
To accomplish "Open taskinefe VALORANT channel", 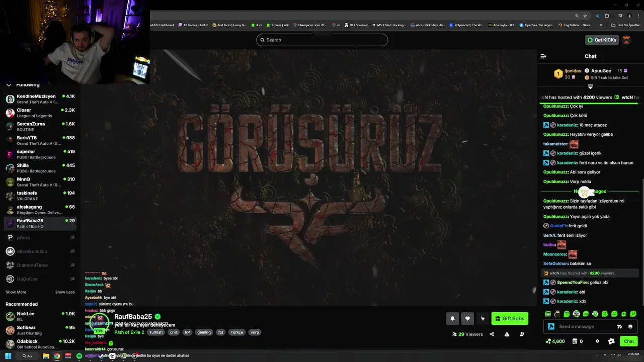I will (x=40, y=196).
